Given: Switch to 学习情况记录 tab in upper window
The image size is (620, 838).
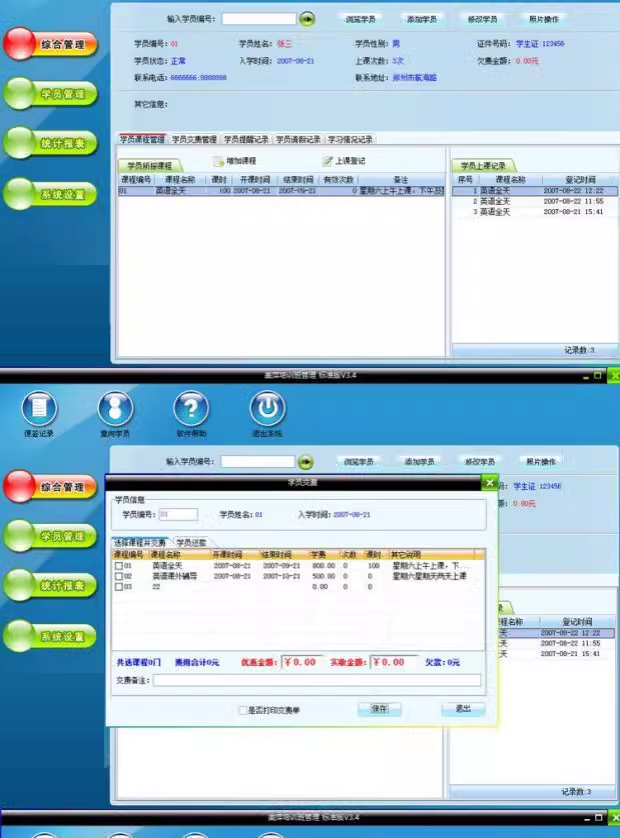Looking at the screenshot, I should 350,139.
